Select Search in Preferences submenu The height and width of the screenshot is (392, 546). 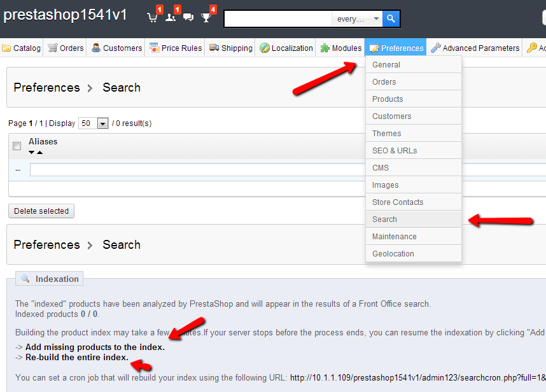414,220
